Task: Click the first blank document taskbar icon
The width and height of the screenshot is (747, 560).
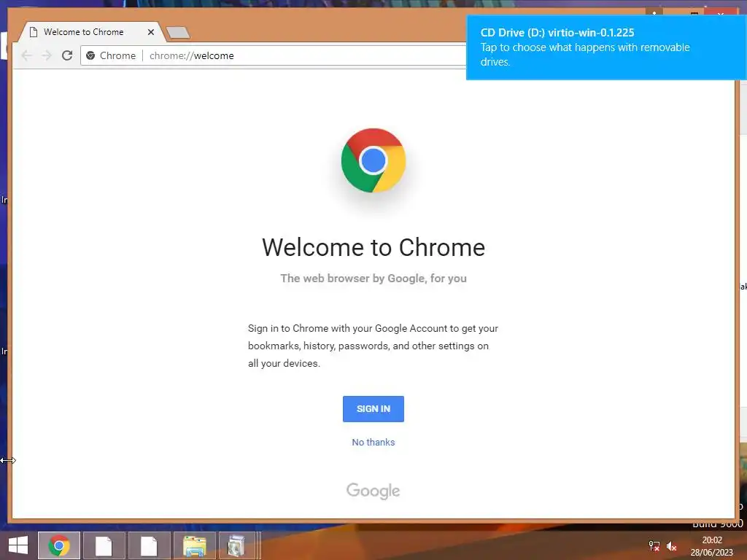Action: click(x=104, y=545)
